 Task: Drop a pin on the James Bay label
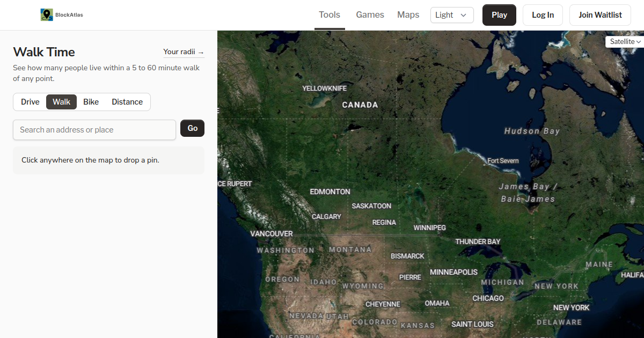coord(528,193)
